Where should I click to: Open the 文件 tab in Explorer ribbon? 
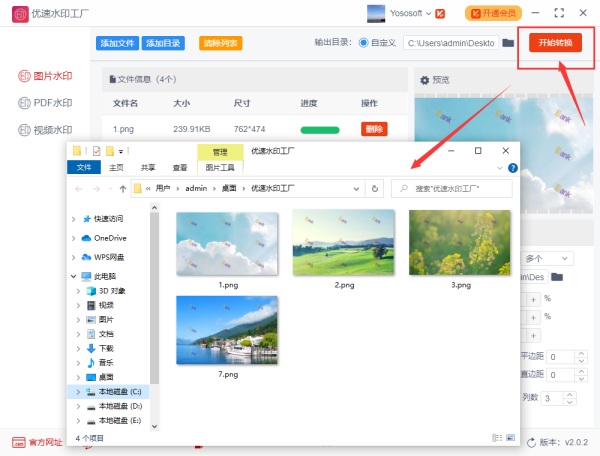(x=84, y=168)
